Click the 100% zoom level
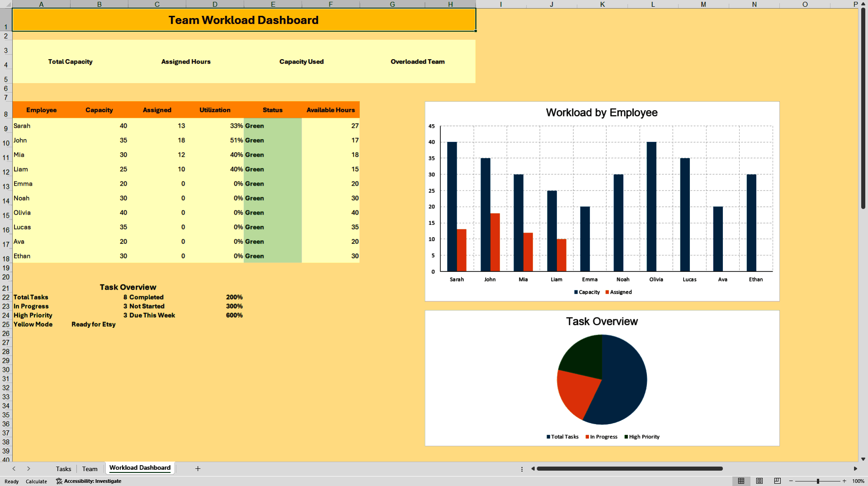Screen dimensions: 868x486 point(858,481)
